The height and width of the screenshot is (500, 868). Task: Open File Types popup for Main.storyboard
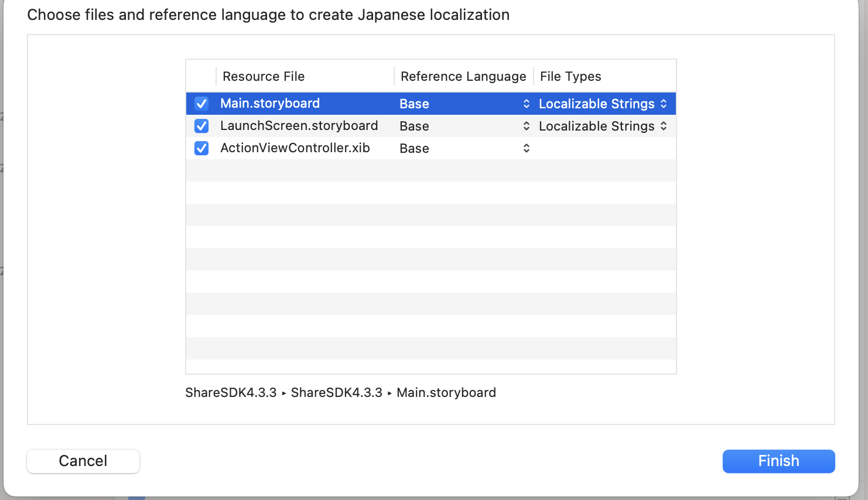(x=603, y=104)
